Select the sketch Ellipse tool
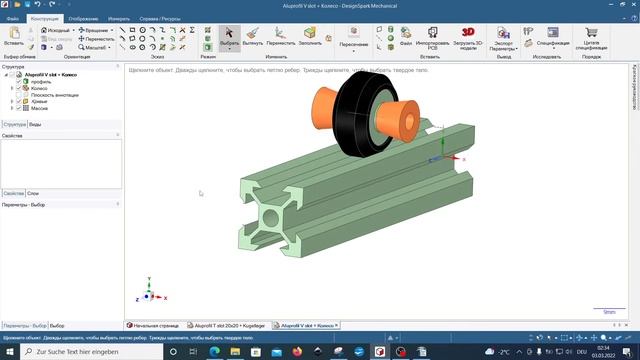The width and height of the screenshot is (640, 360). [132, 47]
